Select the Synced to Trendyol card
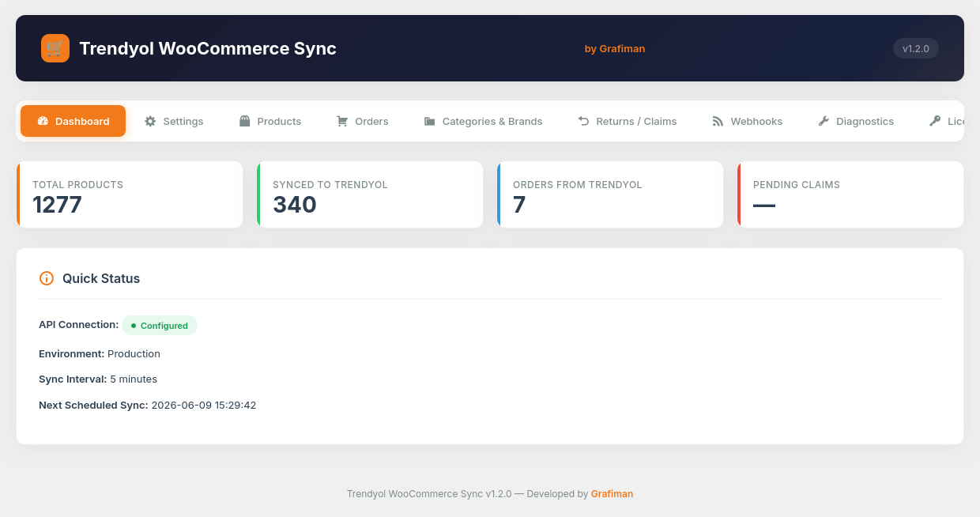This screenshot has height=517, width=980. click(370, 194)
